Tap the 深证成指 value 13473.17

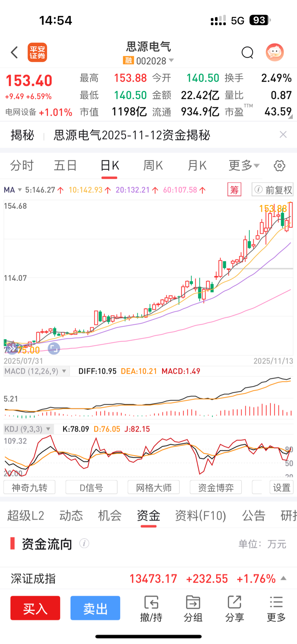[x=153, y=579]
